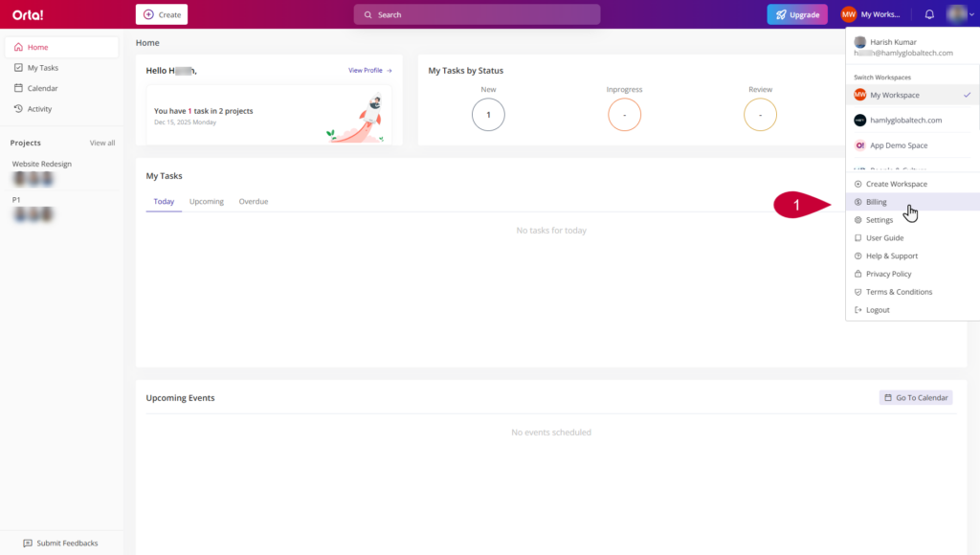980x555 pixels.
Task: Switch to hamlyglobaltech.com workspace
Action: pos(905,121)
